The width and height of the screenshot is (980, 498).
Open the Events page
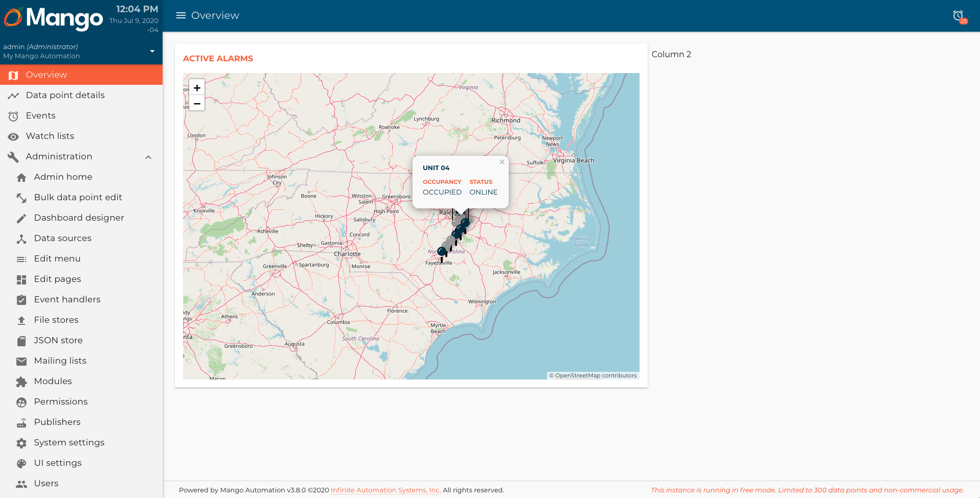81,115
